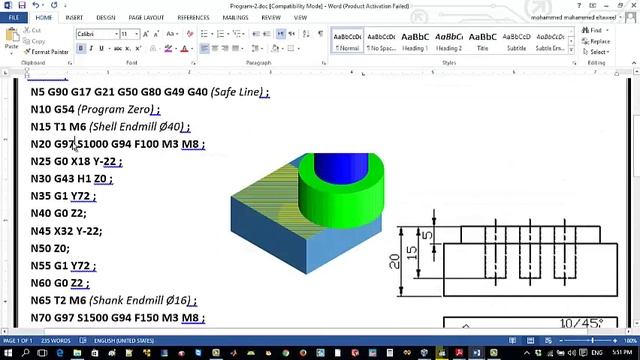Toggle Bold formatting
640x360 pixels.
coord(81,49)
